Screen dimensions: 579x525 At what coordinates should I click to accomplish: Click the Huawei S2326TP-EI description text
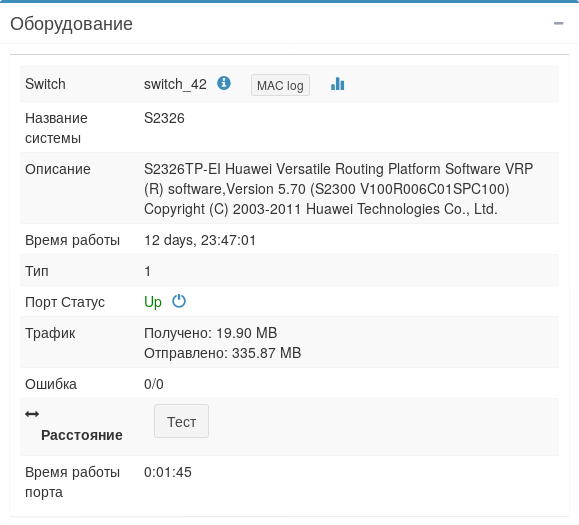pyautogui.click(x=339, y=189)
